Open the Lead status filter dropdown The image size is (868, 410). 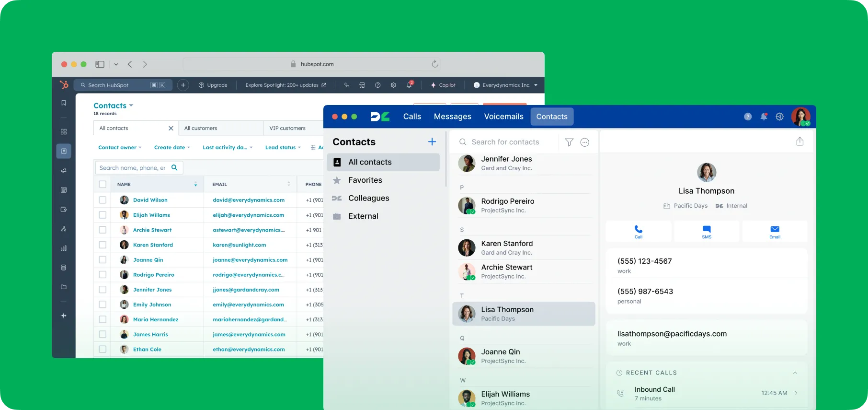point(283,148)
